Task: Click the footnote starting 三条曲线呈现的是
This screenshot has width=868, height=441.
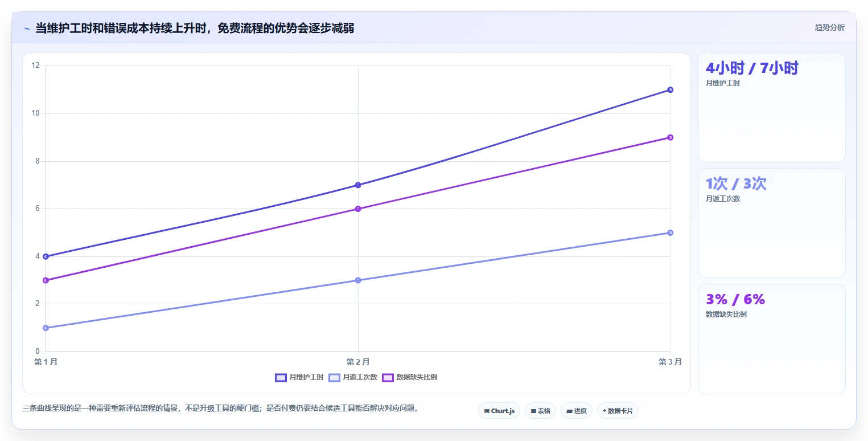Action: [220, 409]
